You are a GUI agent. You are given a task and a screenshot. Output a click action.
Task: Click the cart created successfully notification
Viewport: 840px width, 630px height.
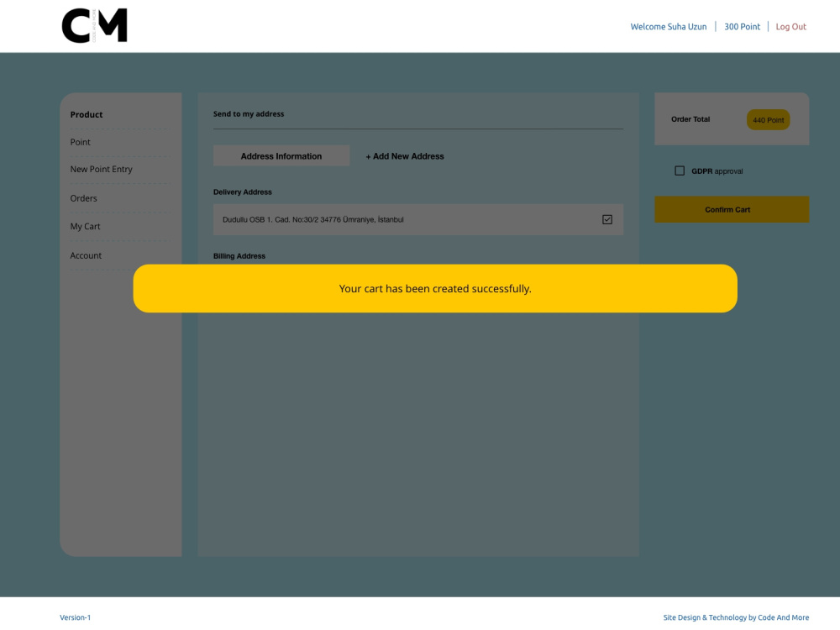pyautogui.click(x=435, y=288)
